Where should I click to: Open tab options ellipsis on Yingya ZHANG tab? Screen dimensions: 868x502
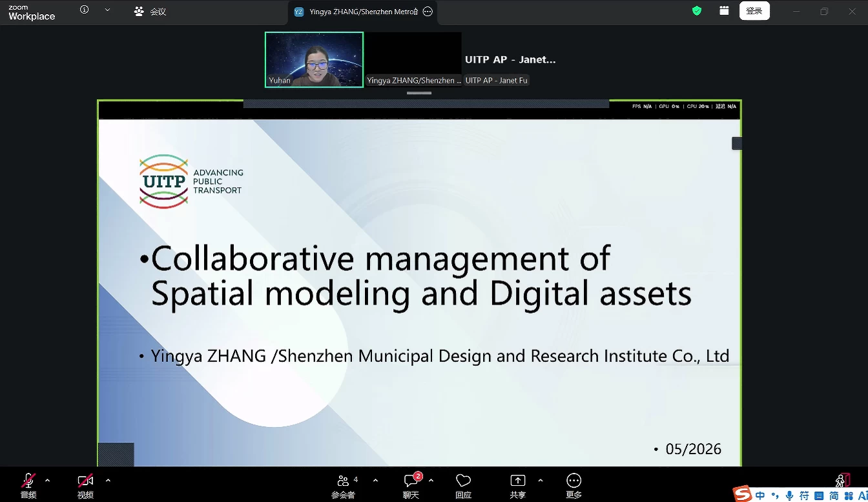(428, 12)
